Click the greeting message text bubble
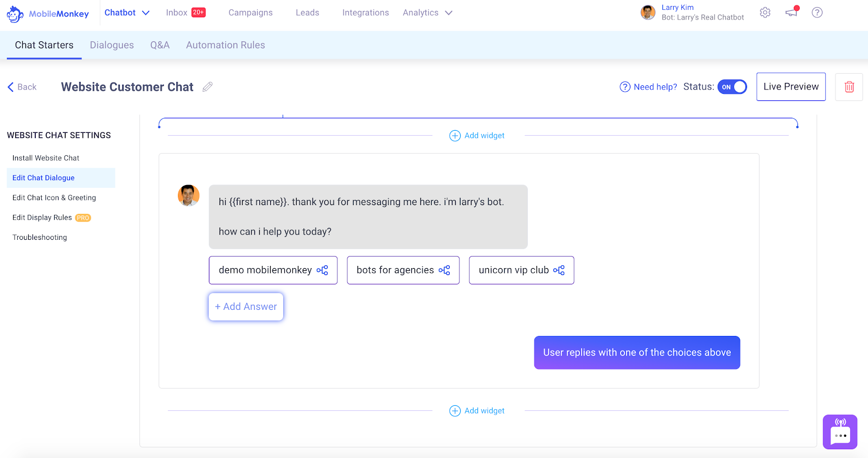The height and width of the screenshot is (458, 868). pos(368,217)
